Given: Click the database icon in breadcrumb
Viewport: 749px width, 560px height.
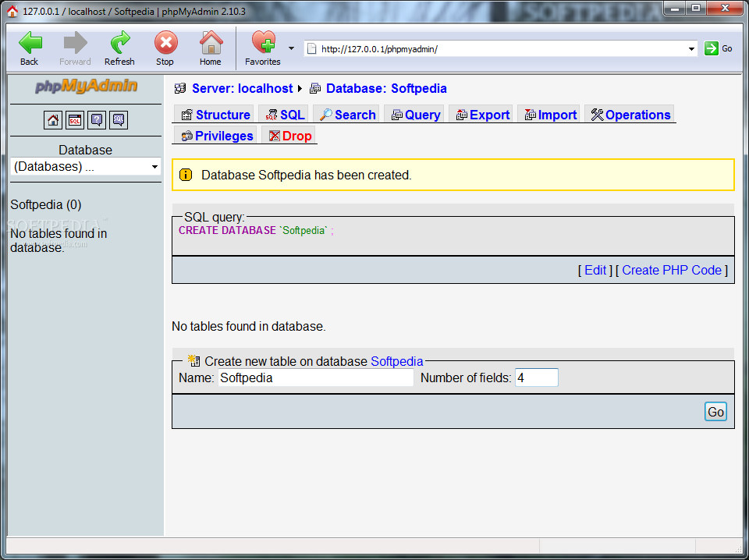Looking at the screenshot, I should tap(315, 88).
